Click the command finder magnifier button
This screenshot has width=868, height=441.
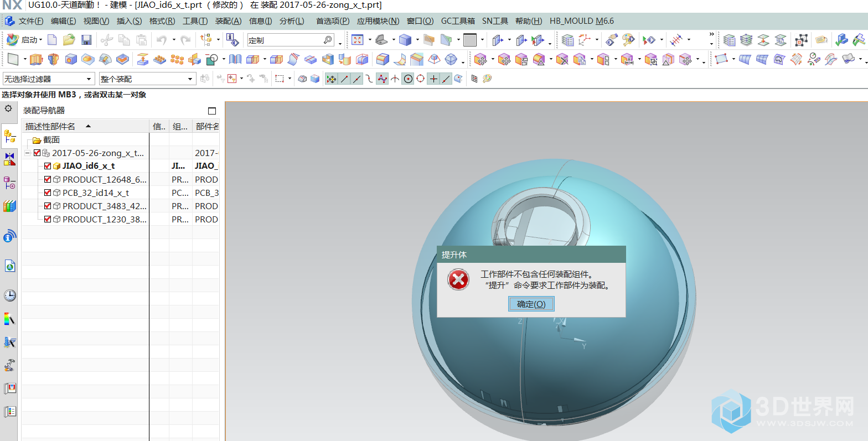pos(328,40)
